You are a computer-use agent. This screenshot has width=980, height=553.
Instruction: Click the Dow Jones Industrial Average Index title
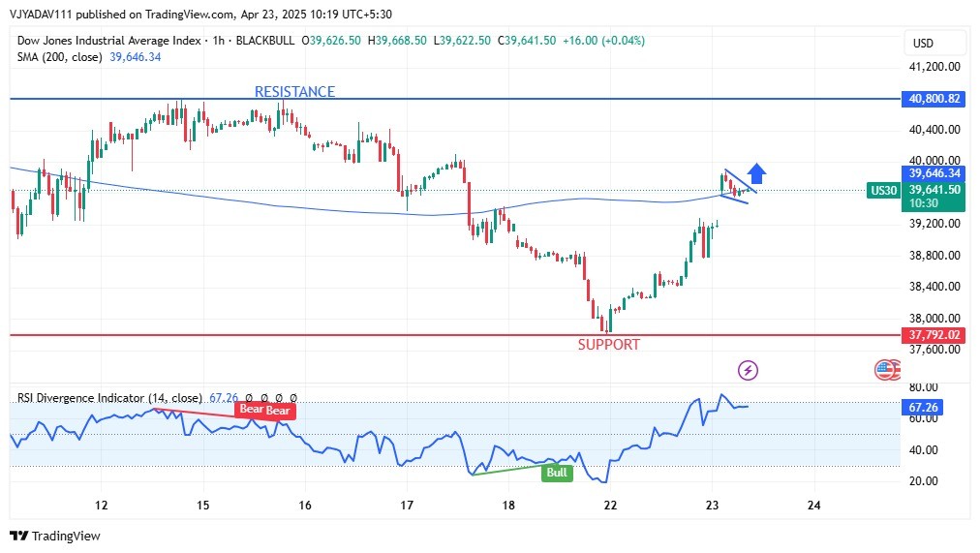tap(108, 41)
